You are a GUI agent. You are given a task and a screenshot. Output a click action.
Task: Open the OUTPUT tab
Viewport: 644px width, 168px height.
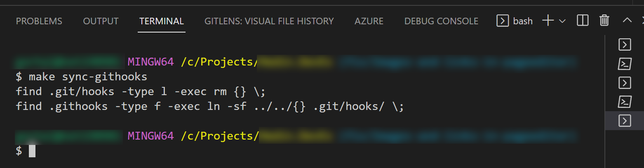click(101, 21)
